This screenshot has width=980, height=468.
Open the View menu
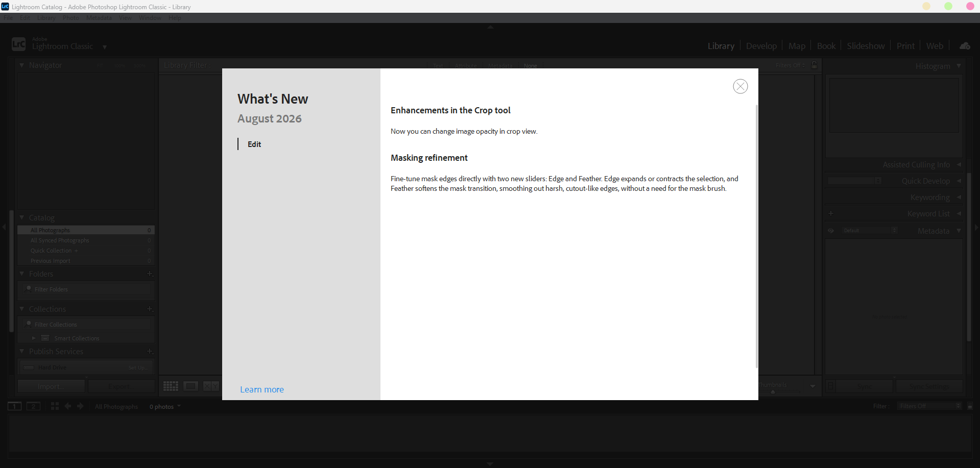(x=125, y=18)
